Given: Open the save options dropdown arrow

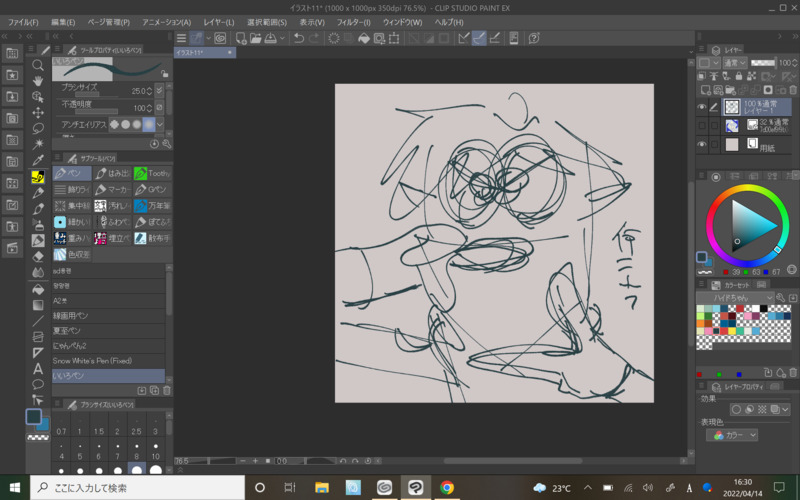Looking at the screenshot, I should [x=282, y=38].
